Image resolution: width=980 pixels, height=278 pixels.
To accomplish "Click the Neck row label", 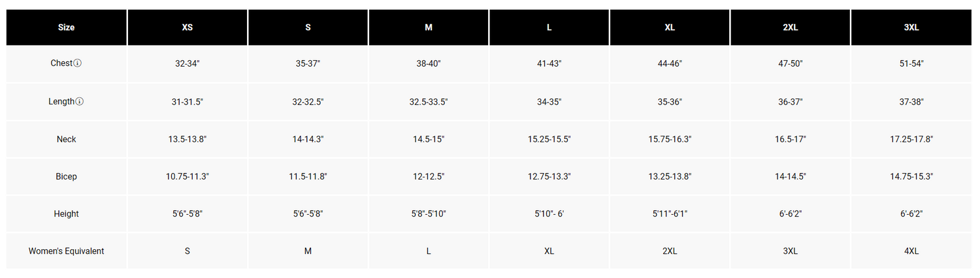I will point(66,139).
